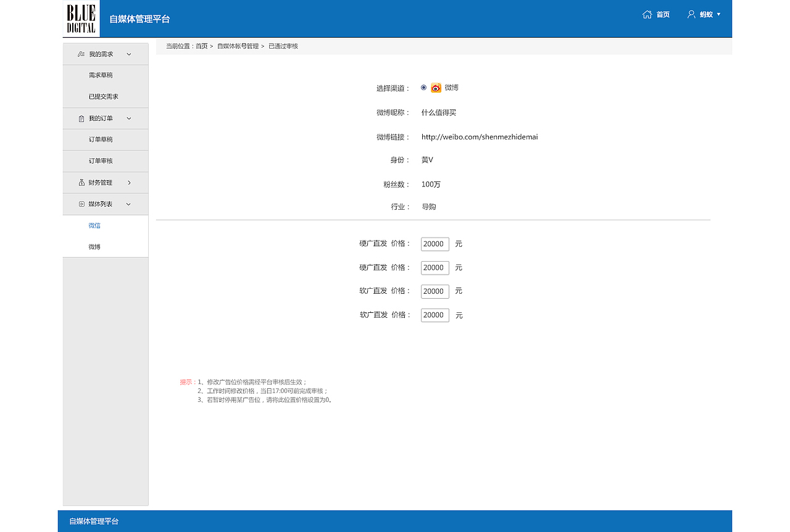Click the Weibo logo icon beside radio
The width and height of the screenshot is (790, 532).
click(x=436, y=88)
